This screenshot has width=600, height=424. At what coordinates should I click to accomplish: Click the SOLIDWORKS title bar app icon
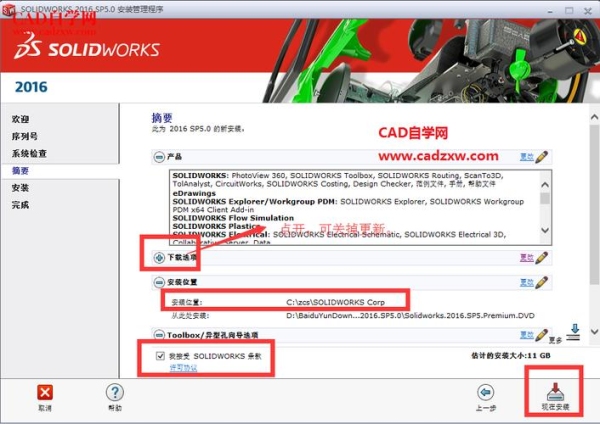point(8,10)
